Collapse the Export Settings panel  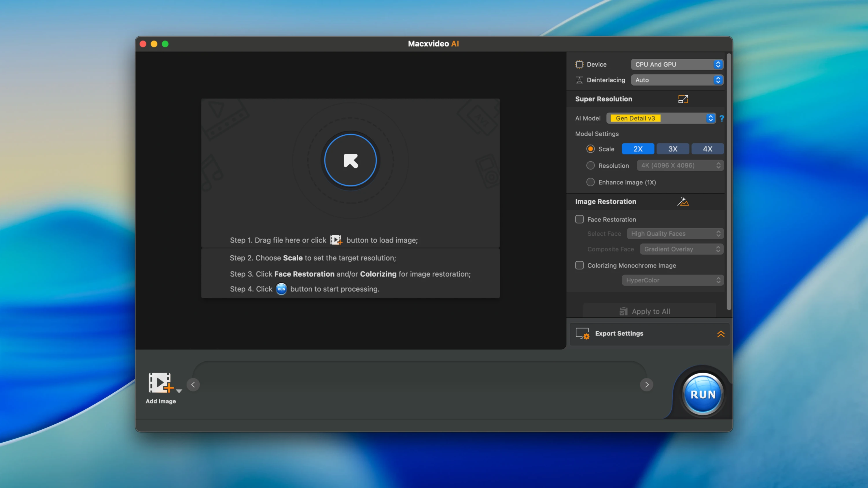click(x=721, y=334)
